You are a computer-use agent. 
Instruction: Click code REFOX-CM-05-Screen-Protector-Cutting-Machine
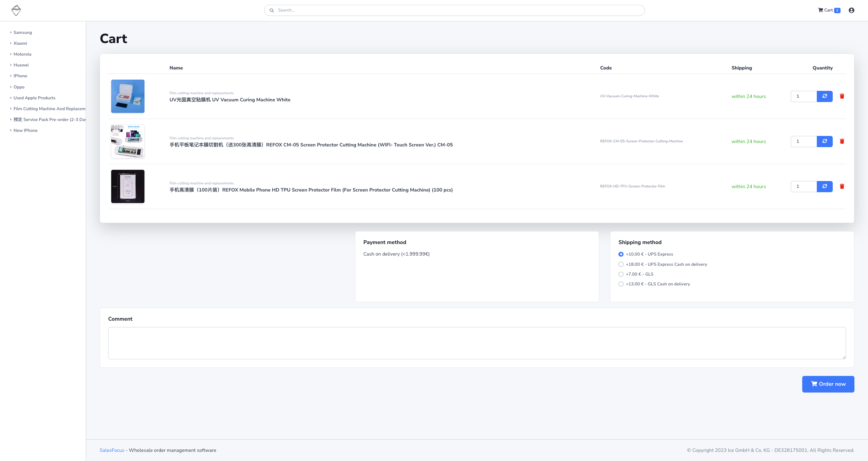[x=641, y=141]
